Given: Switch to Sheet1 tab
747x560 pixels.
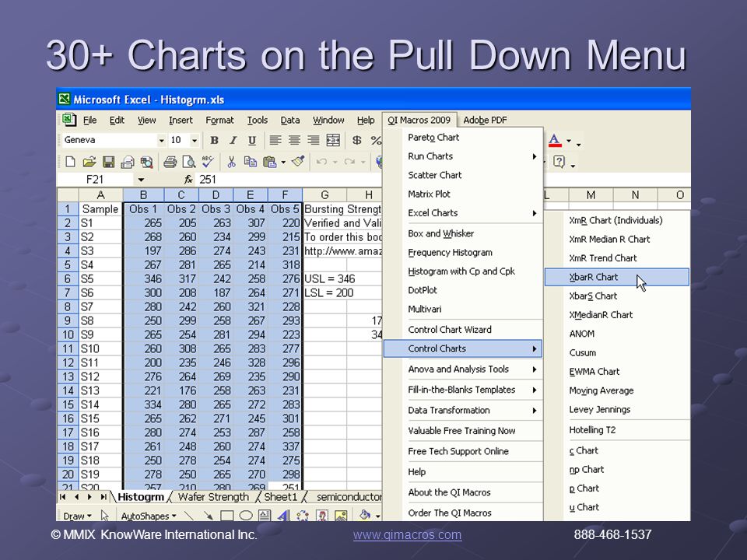Looking at the screenshot, I should (280, 497).
